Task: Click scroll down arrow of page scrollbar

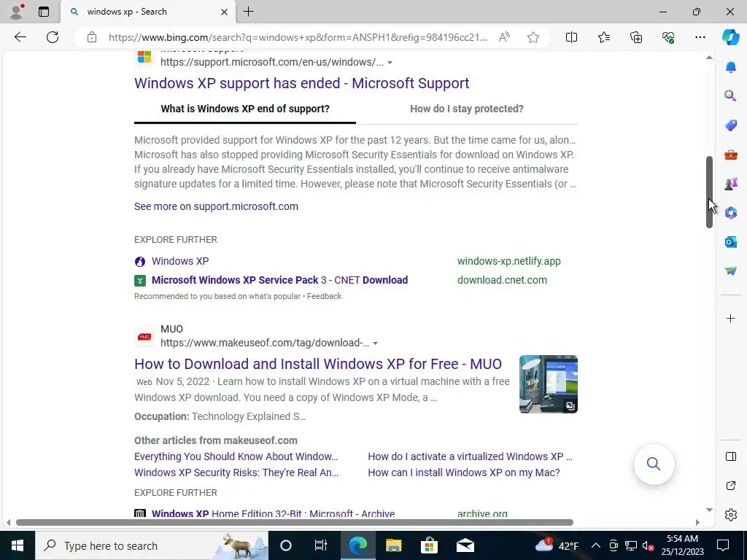Action: (x=709, y=510)
